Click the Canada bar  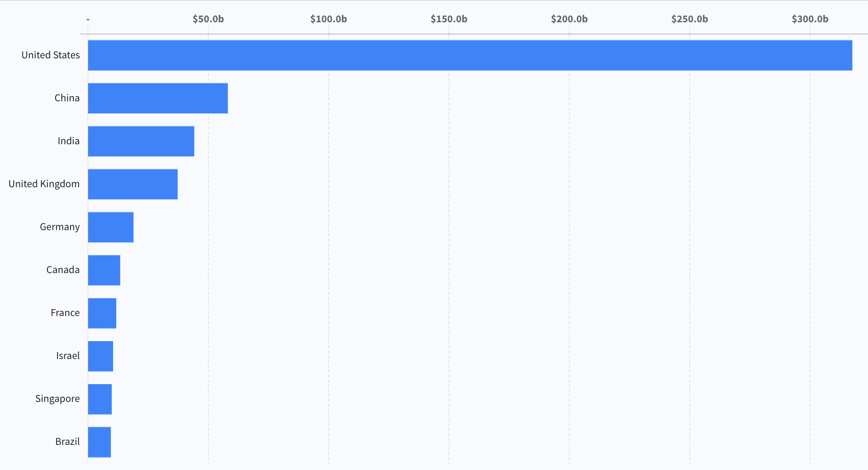pos(104,270)
